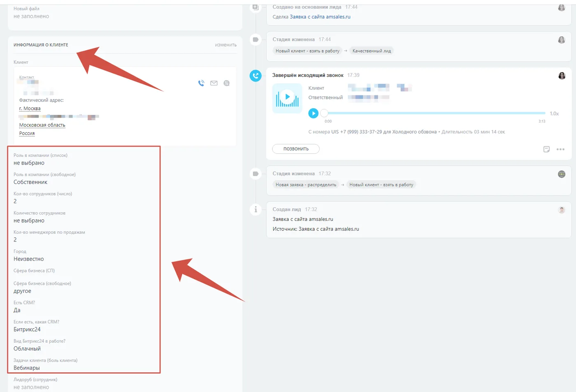Click the envelope email icon in contact card
The width and height of the screenshot is (576, 392).
214,83
